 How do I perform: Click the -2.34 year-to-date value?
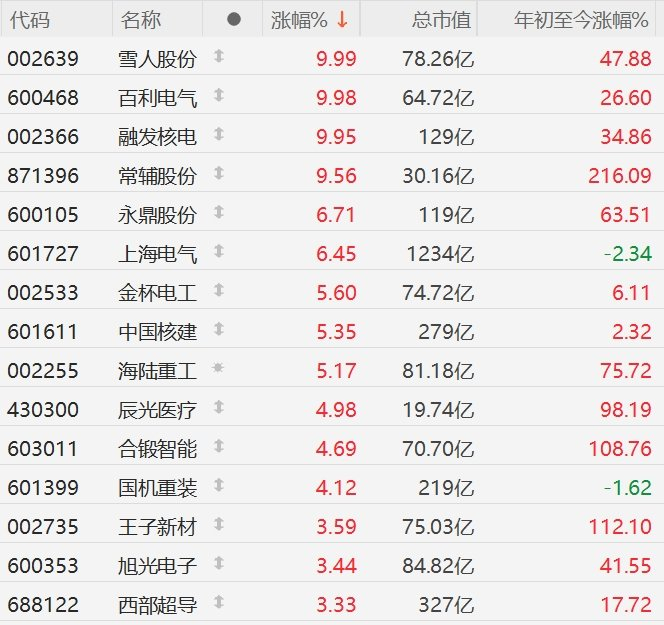click(x=628, y=254)
